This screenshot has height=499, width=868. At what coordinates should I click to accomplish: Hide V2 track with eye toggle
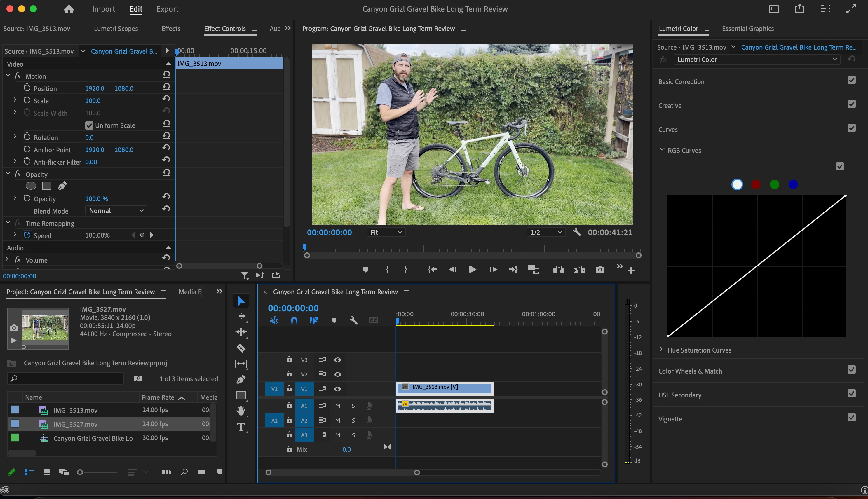(337, 374)
